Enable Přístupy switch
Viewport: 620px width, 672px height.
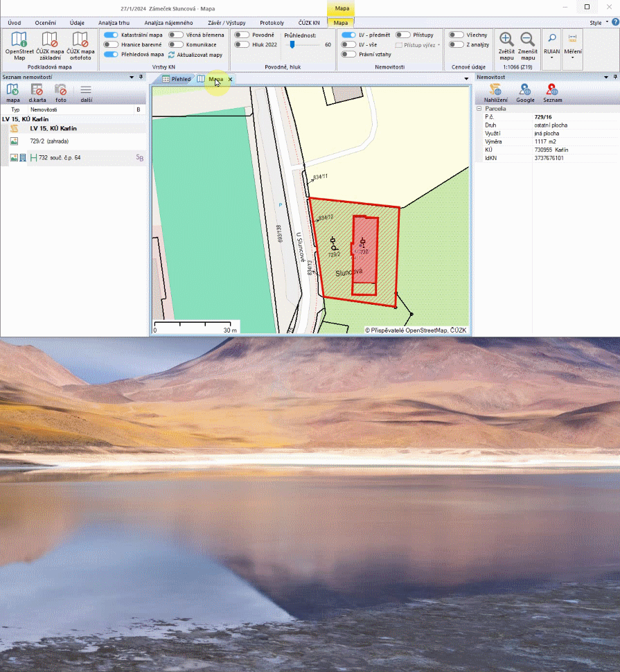[402, 35]
